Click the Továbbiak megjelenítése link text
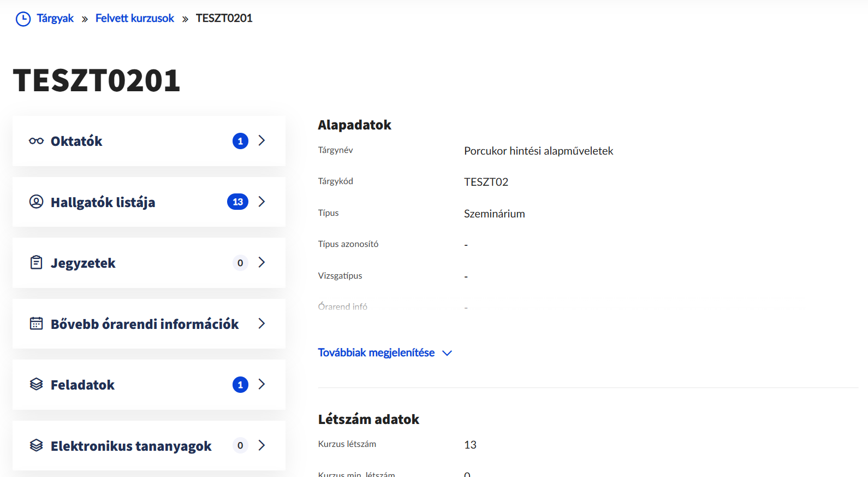 pyautogui.click(x=376, y=353)
